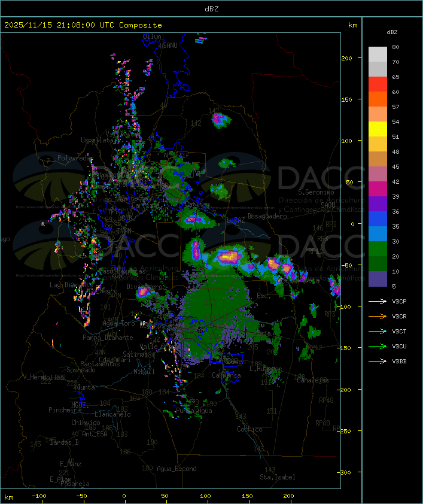Viewport: 423px width, 504px height.
Task: Click the pink VBBB arrow icon
Action: click(378, 362)
